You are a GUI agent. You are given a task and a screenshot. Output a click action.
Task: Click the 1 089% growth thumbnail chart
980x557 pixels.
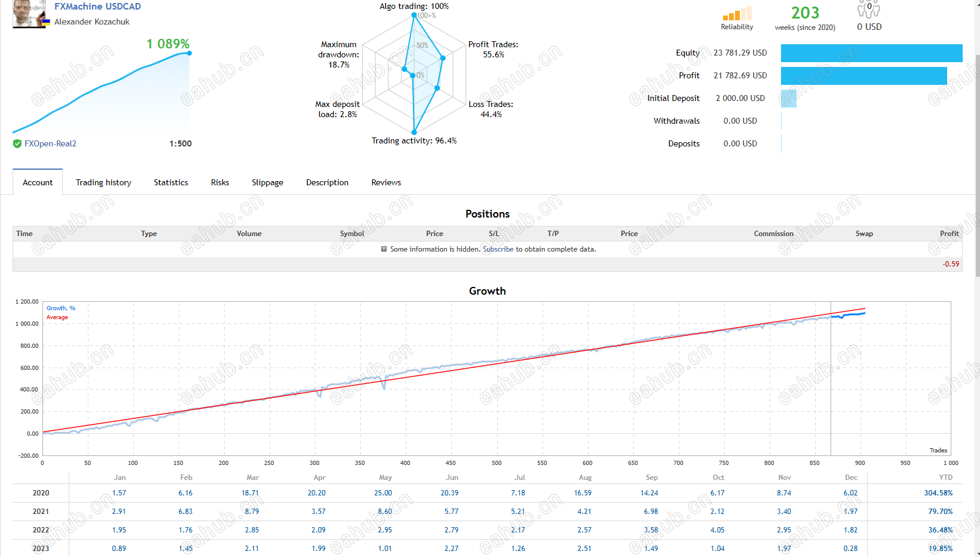pyautogui.click(x=102, y=93)
